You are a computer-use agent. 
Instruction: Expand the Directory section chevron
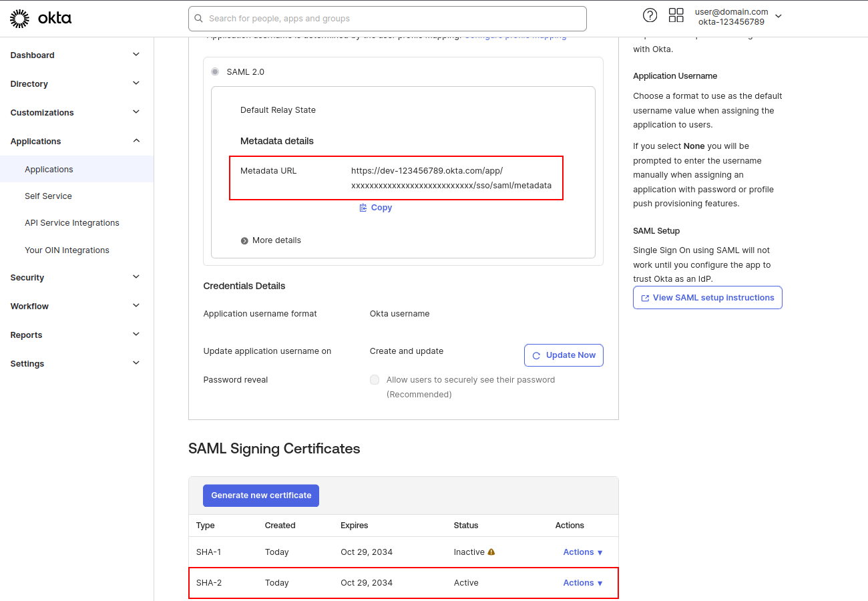pos(136,83)
